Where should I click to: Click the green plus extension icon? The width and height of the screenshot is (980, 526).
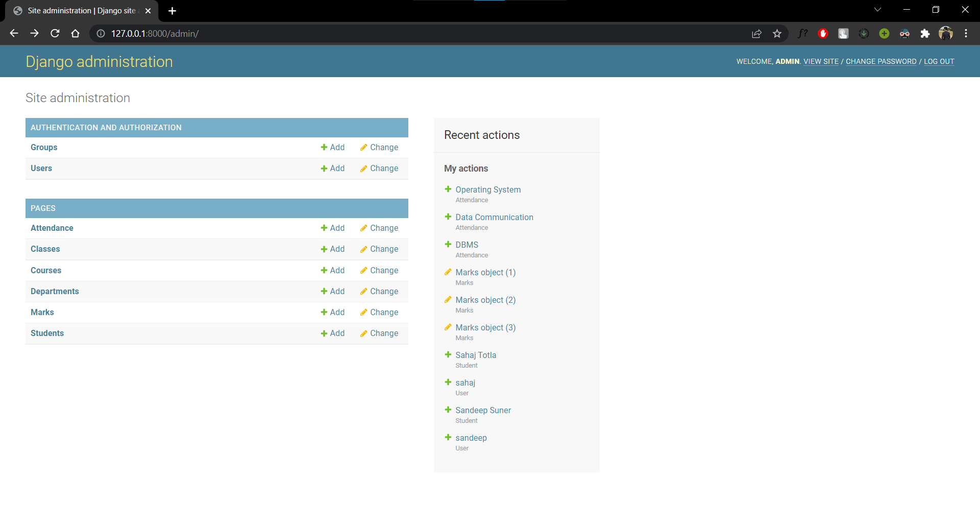(x=884, y=33)
